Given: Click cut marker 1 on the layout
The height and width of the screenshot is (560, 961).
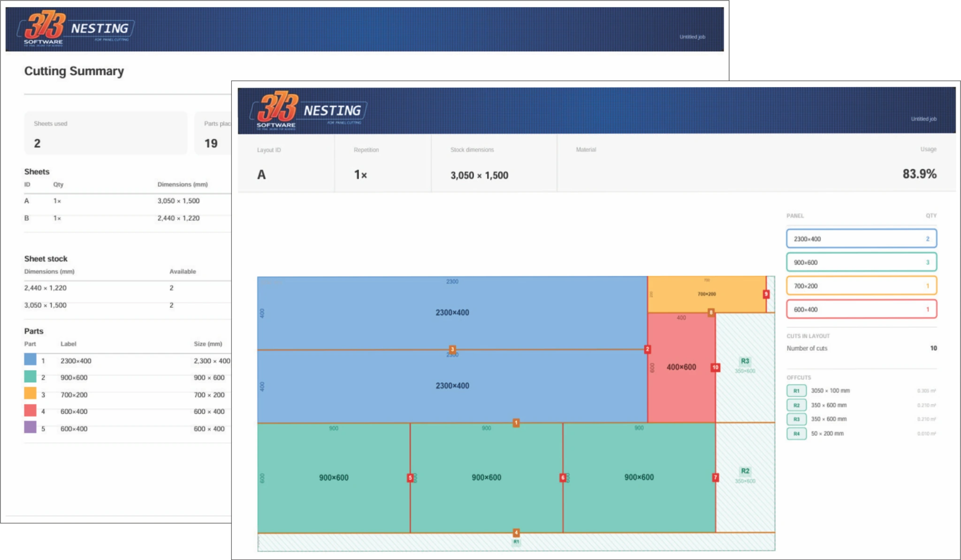Looking at the screenshot, I should (516, 423).
